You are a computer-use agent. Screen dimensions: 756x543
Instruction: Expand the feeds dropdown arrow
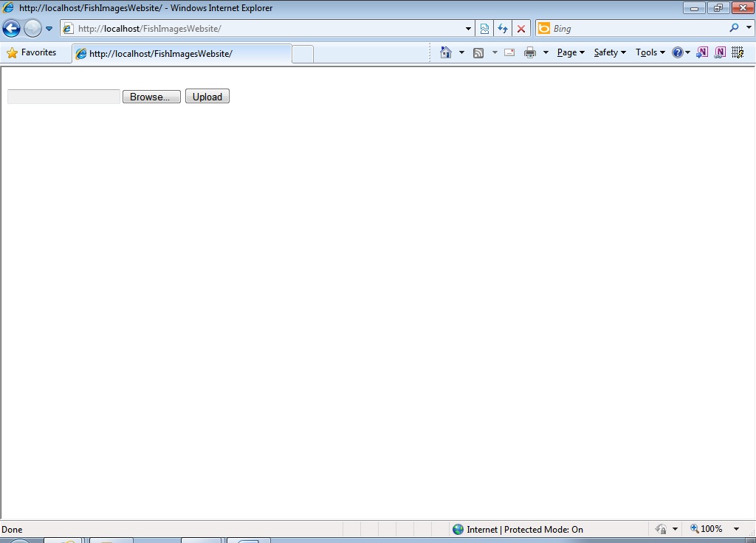coord(495,52)
